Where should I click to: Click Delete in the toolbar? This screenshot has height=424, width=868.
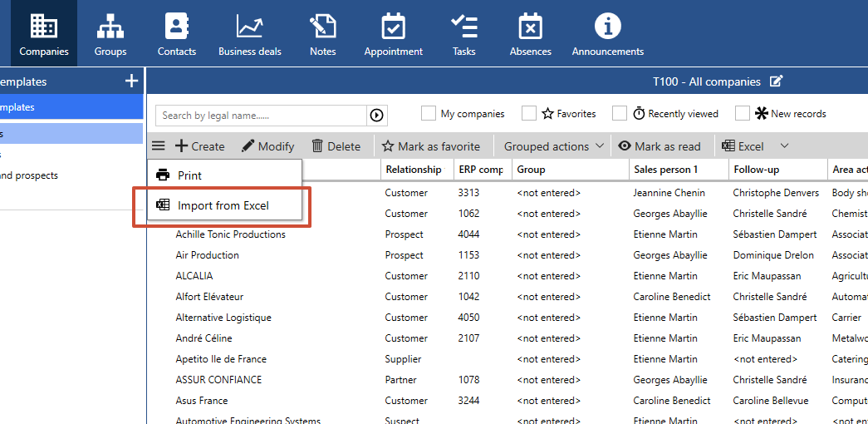[x=336, y=146]
